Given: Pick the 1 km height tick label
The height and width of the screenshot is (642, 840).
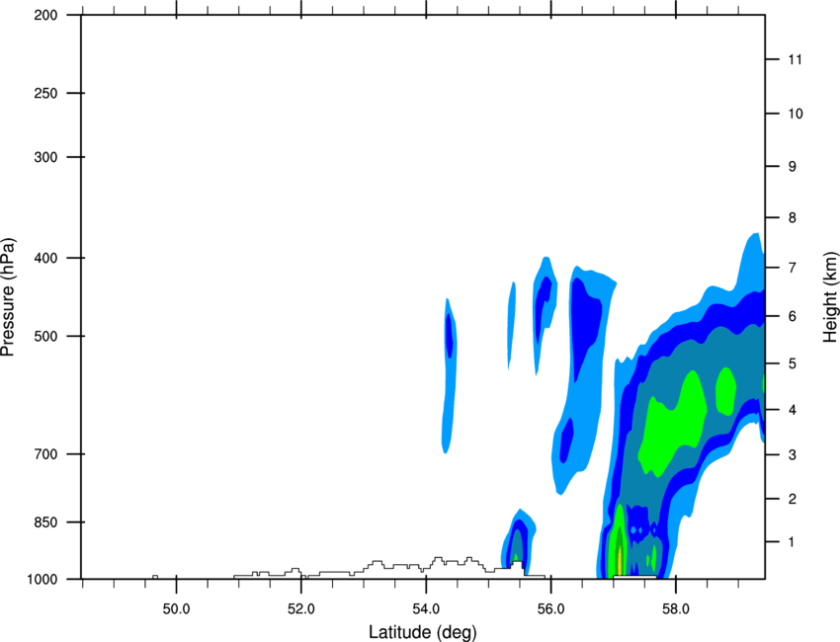Looking at the screenshot, I should [x=793, y=542].
